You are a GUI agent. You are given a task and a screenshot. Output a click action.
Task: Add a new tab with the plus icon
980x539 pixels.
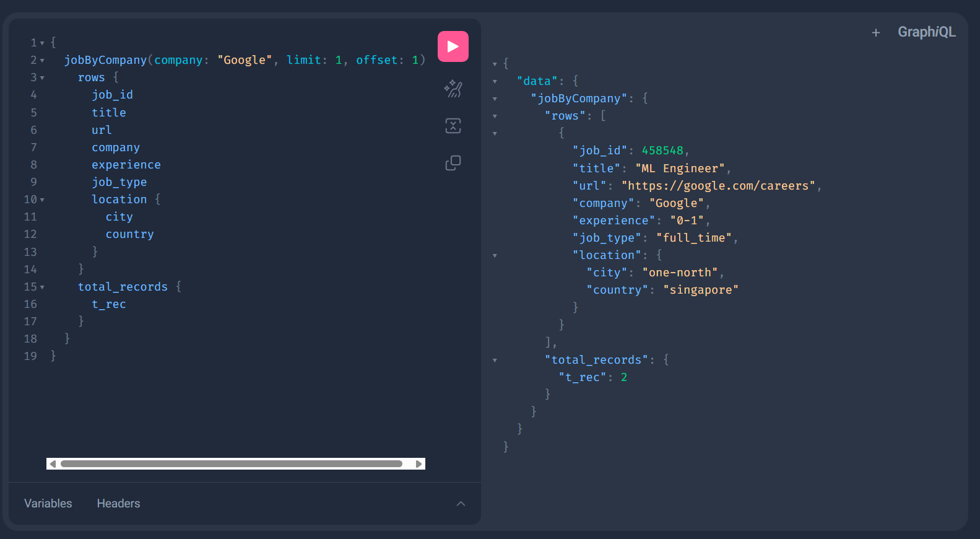point(876,33)
